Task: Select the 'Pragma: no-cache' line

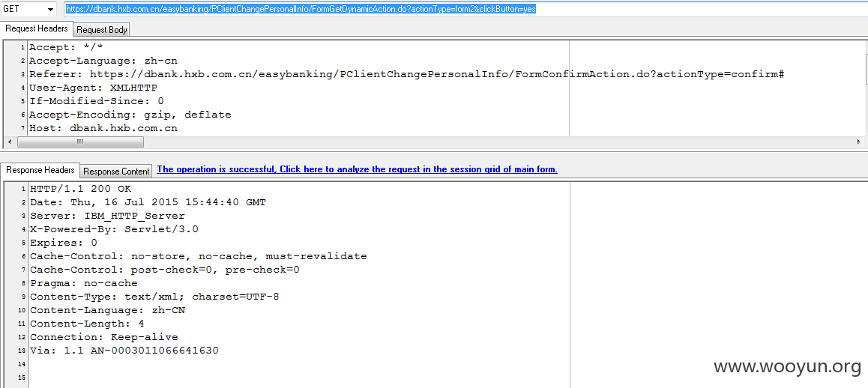Action: coord(84,283)
